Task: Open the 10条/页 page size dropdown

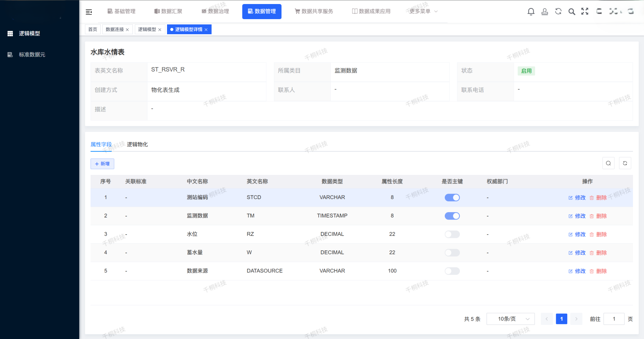Action: pos(511,319)
